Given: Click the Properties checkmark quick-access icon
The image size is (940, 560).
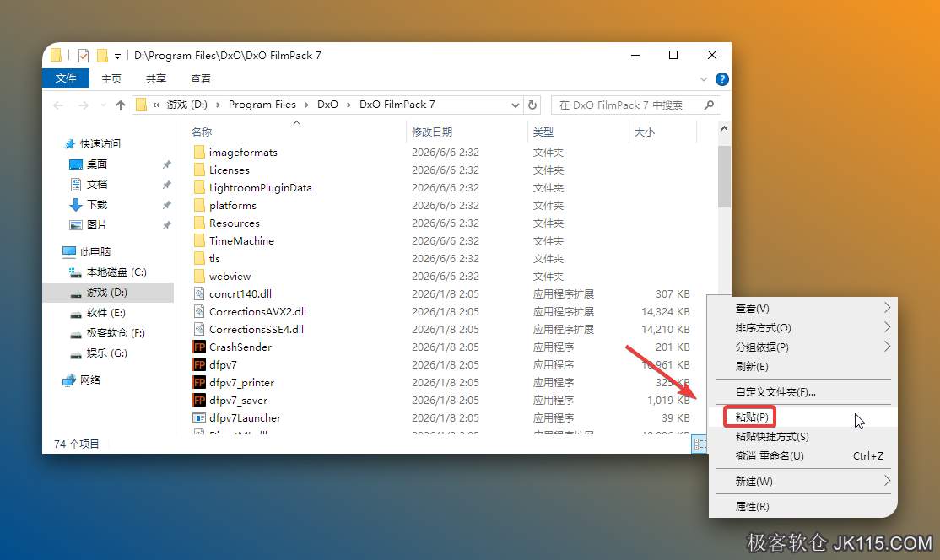Looking at the screenshot, I should [x=84, y=56].
